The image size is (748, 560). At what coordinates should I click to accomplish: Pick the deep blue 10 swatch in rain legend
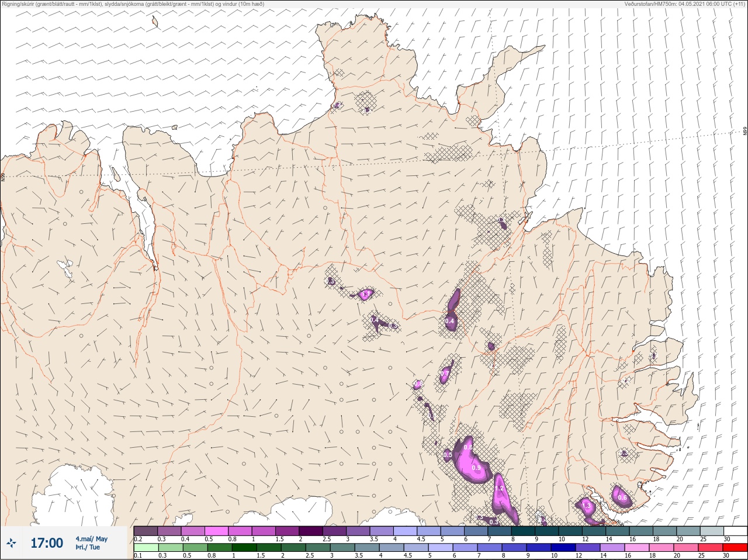tap(563, 548)
